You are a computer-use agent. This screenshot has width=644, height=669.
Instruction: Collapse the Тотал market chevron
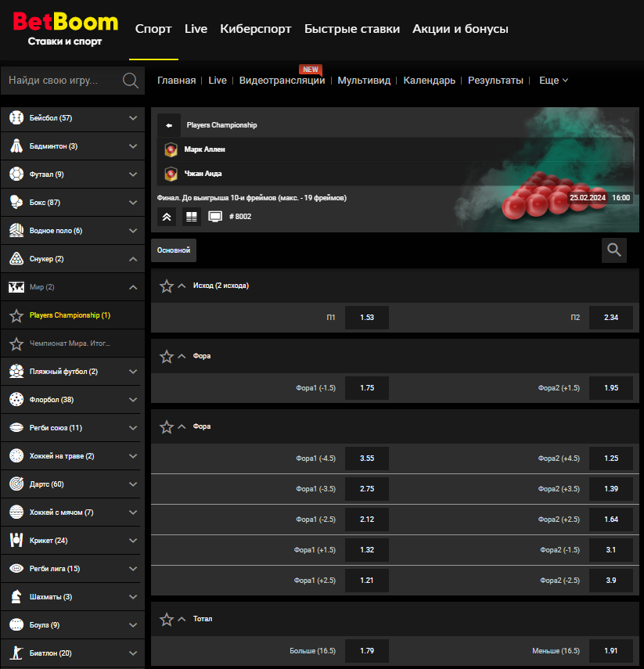point(182,619)
